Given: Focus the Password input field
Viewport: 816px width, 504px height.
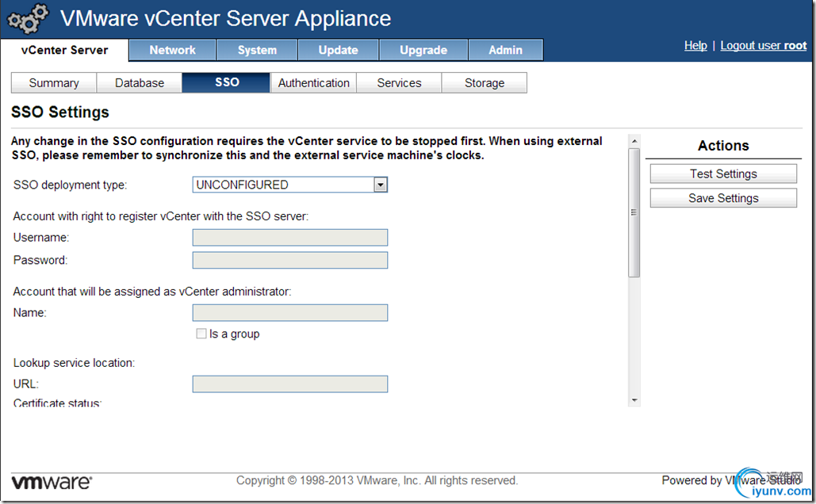Looking at the screenshot, I should coord(290,260).
